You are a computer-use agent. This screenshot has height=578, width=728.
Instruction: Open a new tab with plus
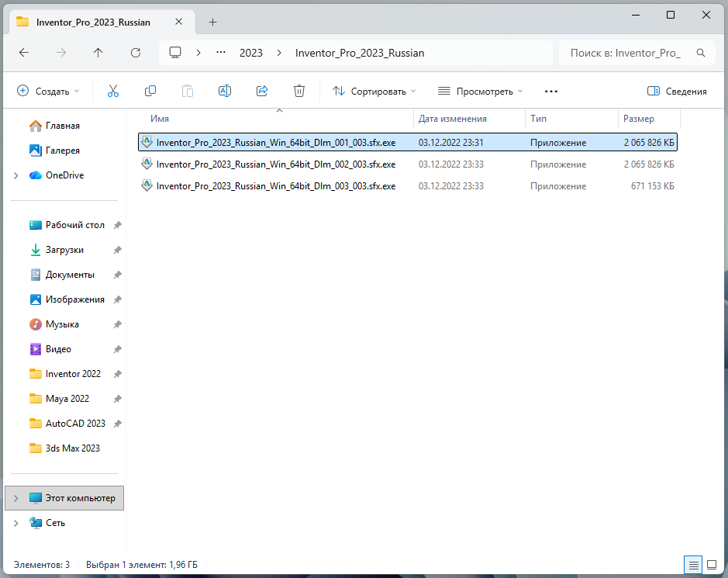click(212, 22)
